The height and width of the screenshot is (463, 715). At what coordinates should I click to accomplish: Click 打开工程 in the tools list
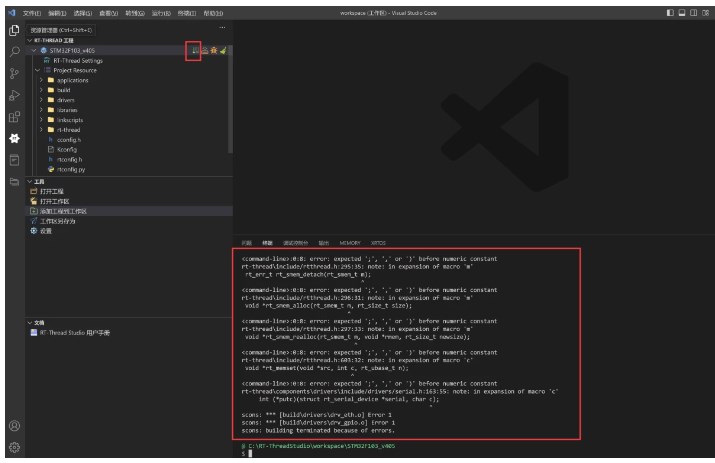[52, 191]
